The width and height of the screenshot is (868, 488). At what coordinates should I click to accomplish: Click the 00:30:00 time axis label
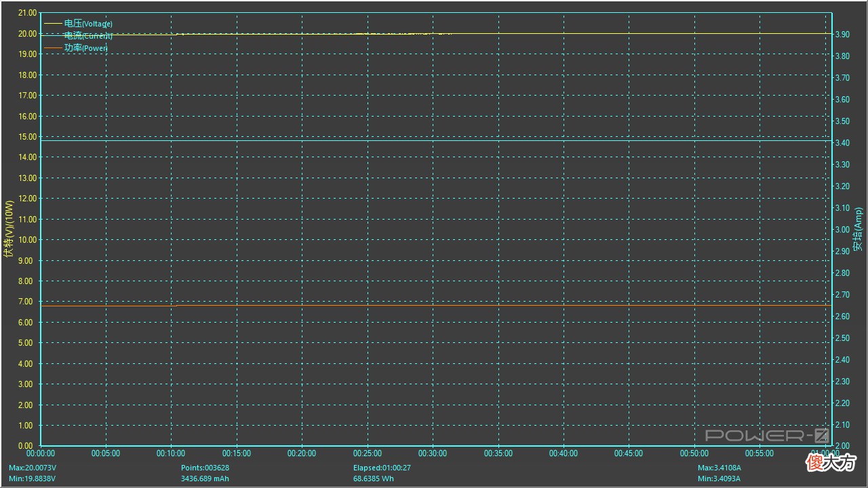(x=433, y=453)
